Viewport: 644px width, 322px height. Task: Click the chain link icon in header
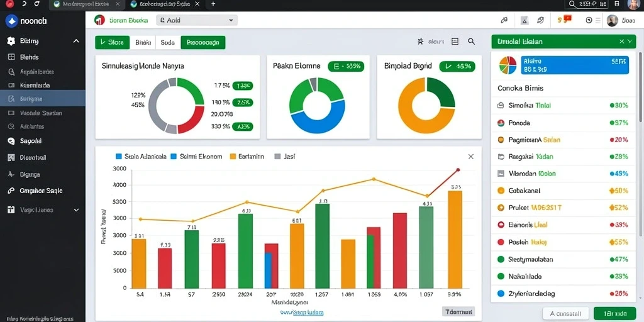pyautogui.click(x=504, y=20)
